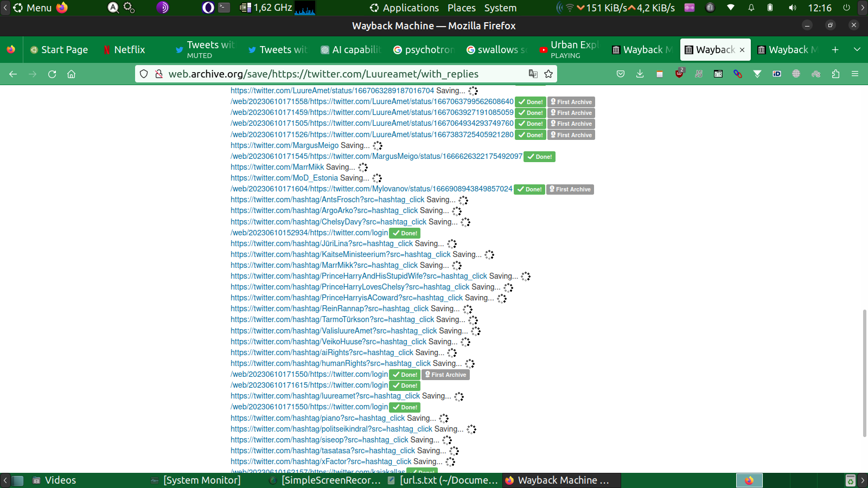
Task: Open the hashtag/PrinceHarryisACoward link
Action: (x=347, y=298)
